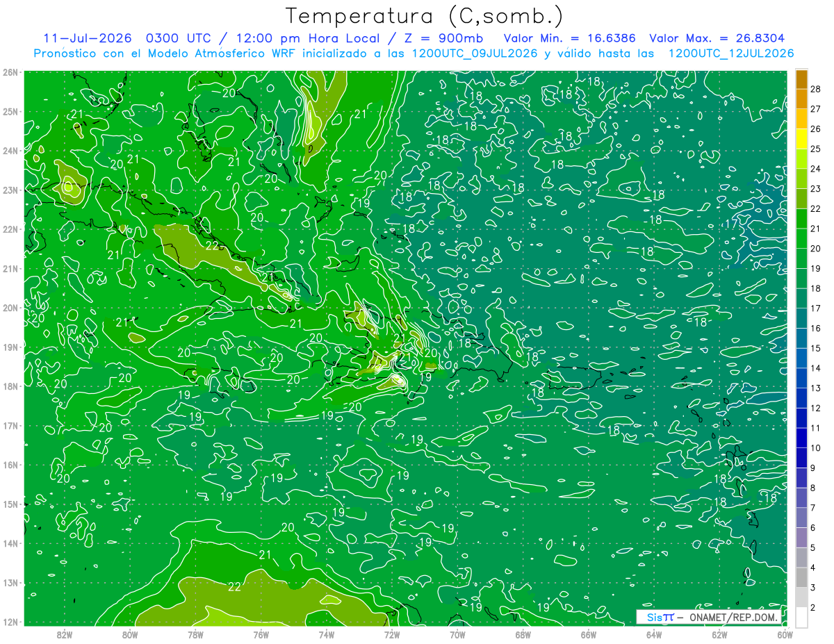This screenshot has height=644, width=834.
Task: Click the "SisTT" logo text in credit box
Action: coord(660,617)
